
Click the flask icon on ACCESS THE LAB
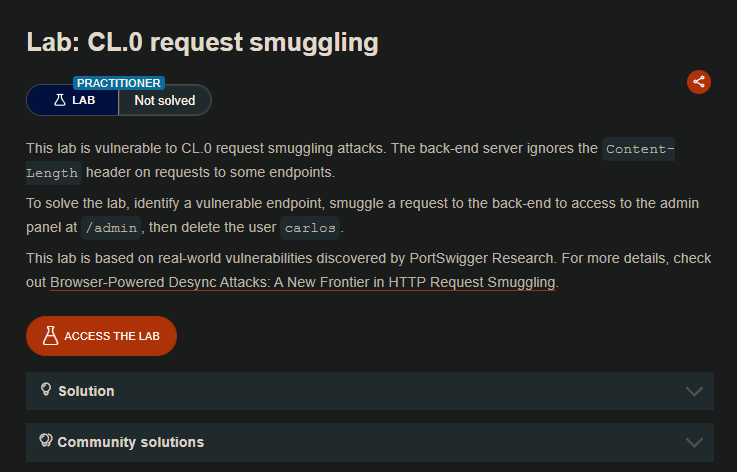[48, 336]
